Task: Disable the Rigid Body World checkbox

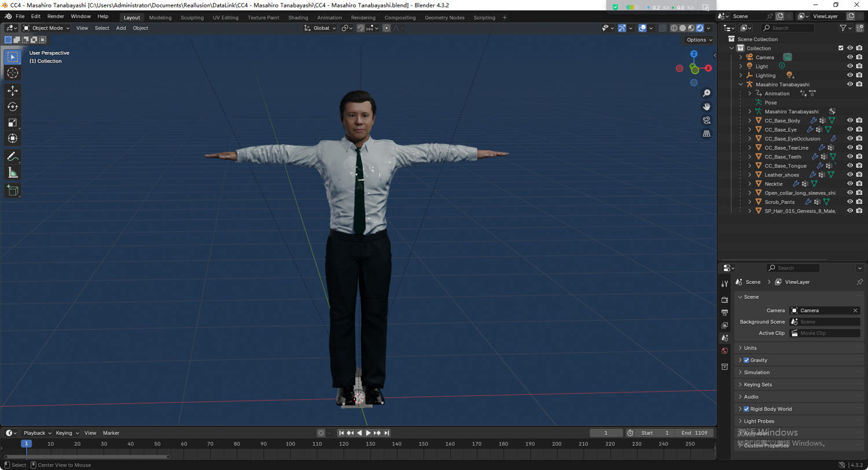Action: click(746, 409)
